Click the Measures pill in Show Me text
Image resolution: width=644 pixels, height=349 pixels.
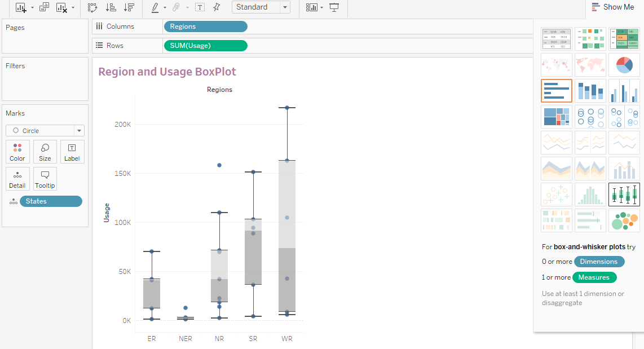[594, 277]
